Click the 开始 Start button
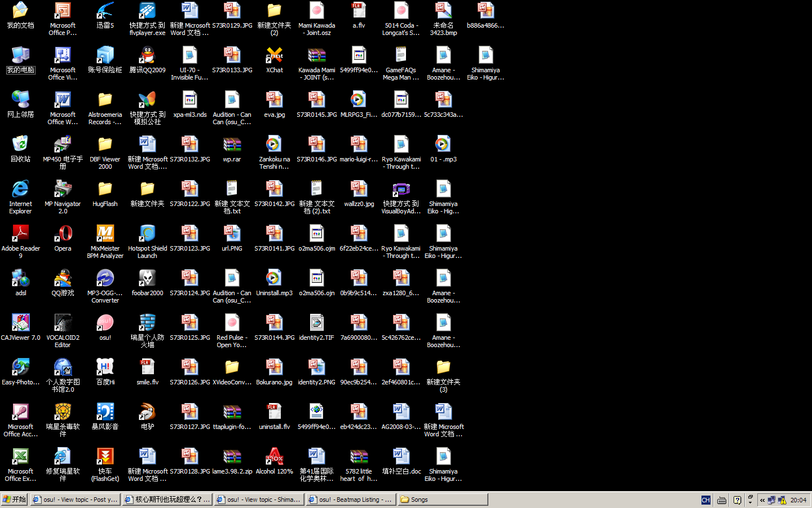The image size is (812, 508). pos(14,500)
